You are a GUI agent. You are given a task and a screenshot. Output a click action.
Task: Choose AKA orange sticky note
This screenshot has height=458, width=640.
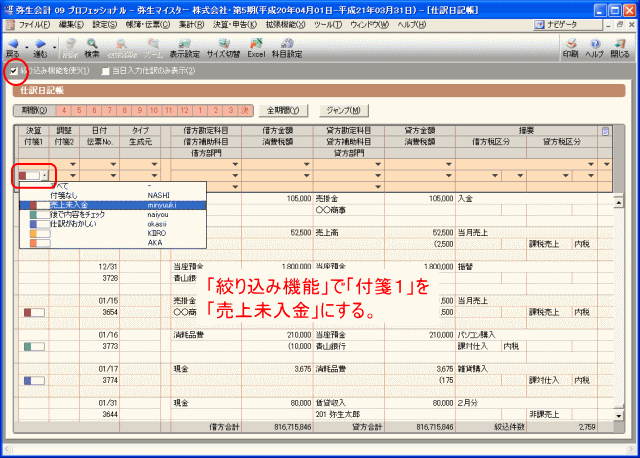pos(113,242)
